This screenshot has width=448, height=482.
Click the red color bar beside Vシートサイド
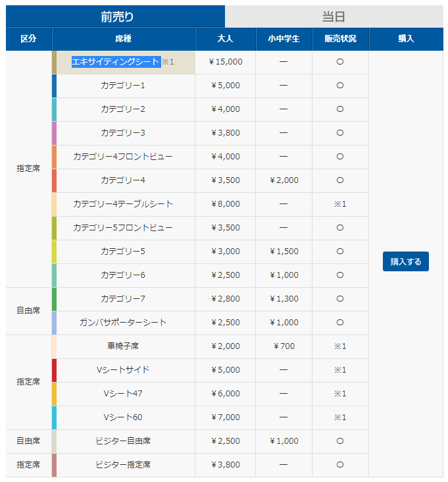click(x=54, y=370)
